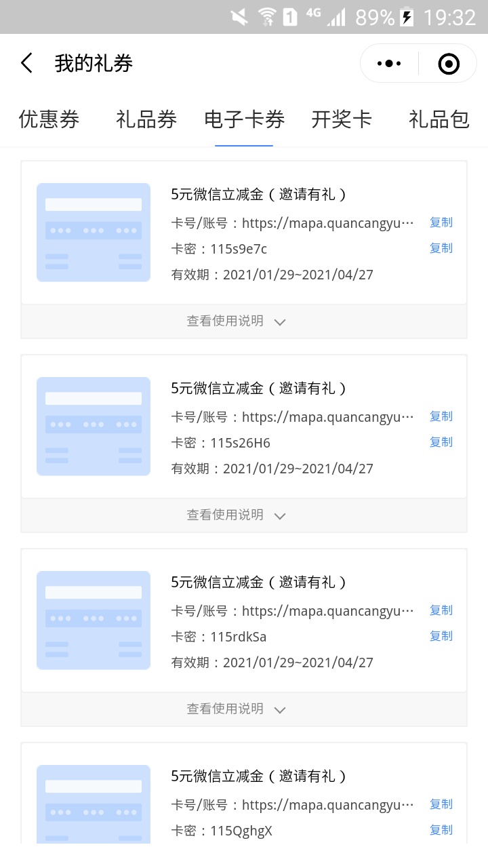
Task: Copy the card password 115s9e7c
Action: click(x=441, y=248)
